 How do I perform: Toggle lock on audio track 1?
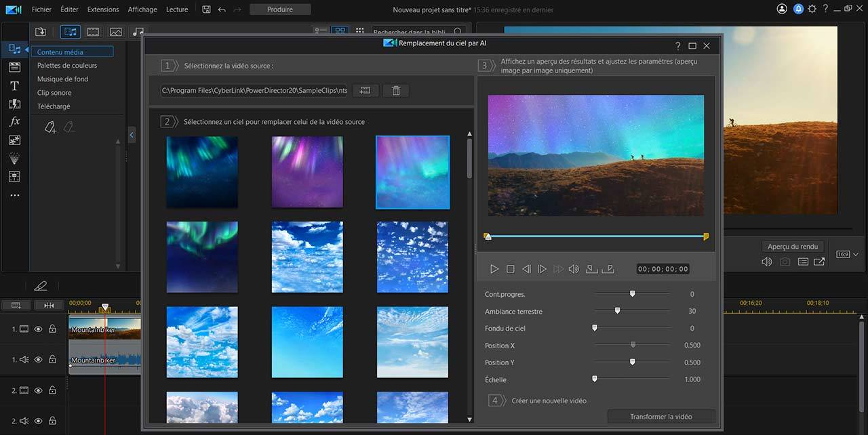point(52,360)
